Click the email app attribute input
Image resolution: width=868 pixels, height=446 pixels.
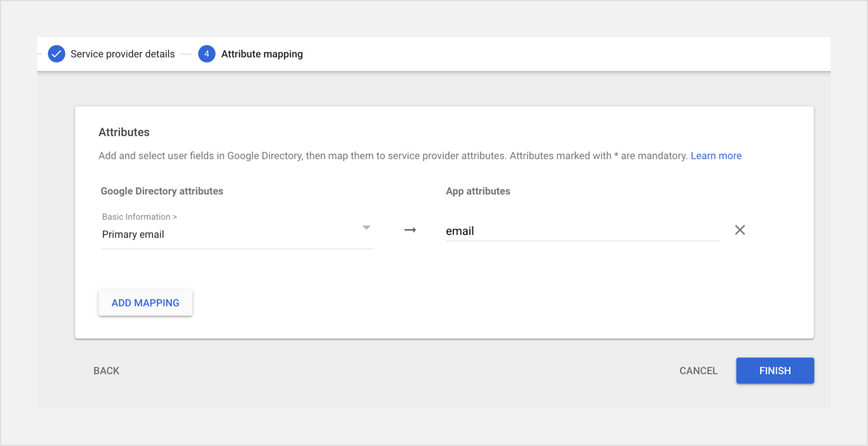pyautogui.click(x=582, y=231)
